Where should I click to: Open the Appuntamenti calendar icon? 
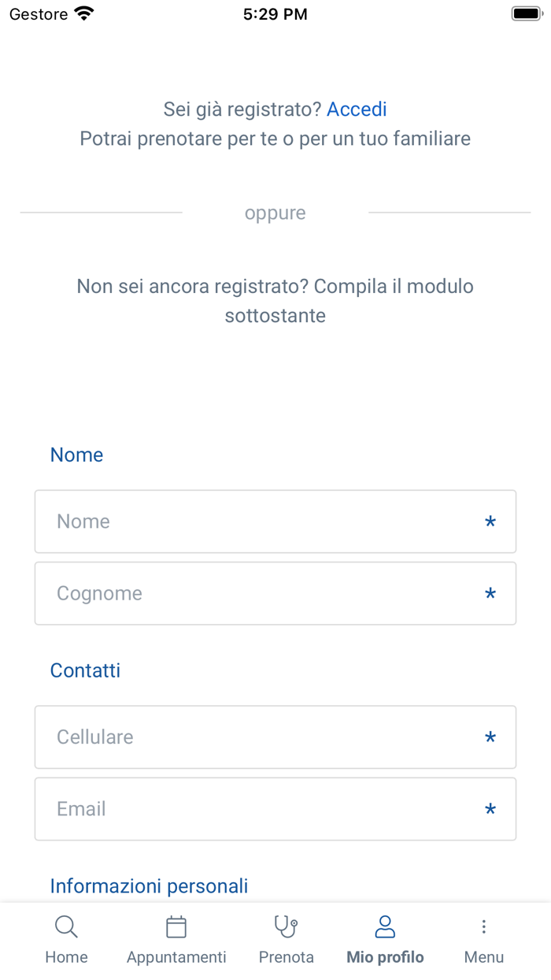[176, 927]
